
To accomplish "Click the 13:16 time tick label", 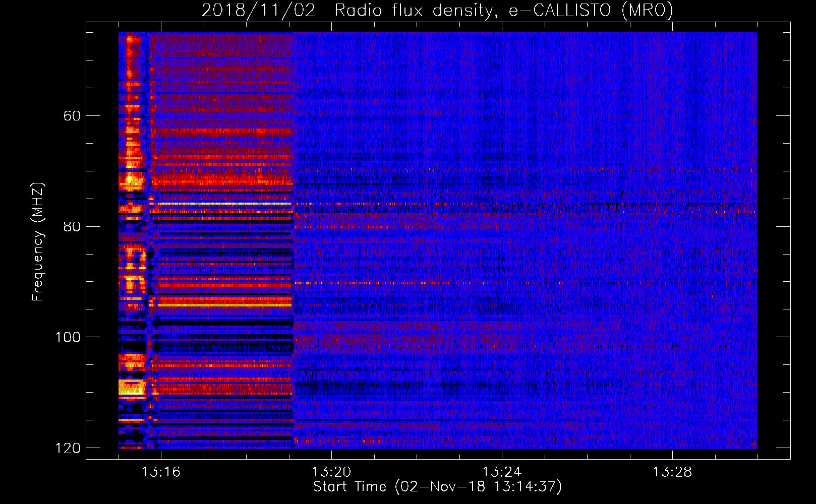I will [161, 472].
